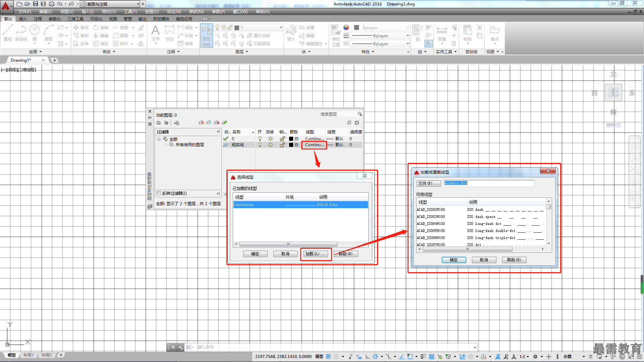Image resolution: width=644 pixels, height=362 pixels.
Task: Click 取消 in Select Linetype dialog
Action: click(285, 254)
